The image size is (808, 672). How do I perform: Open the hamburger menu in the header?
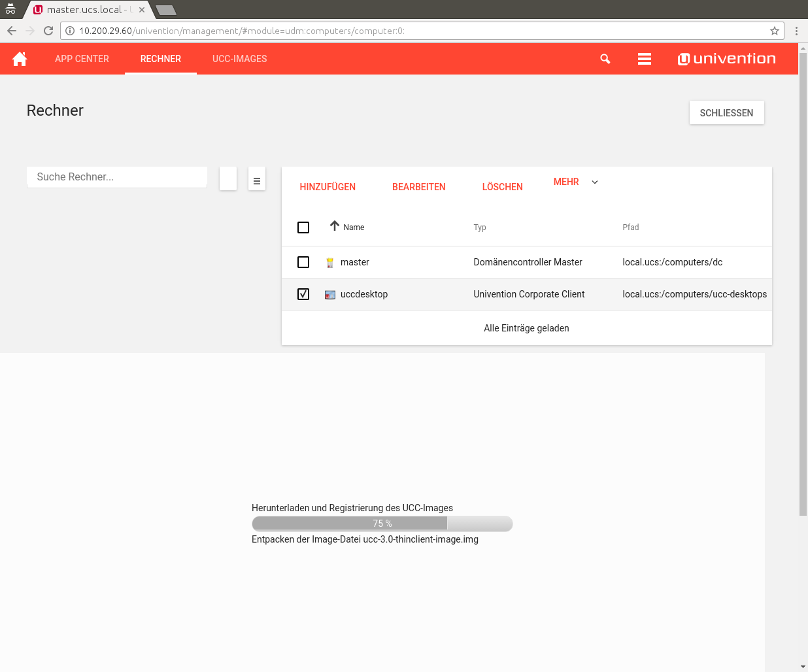point(644,59)
